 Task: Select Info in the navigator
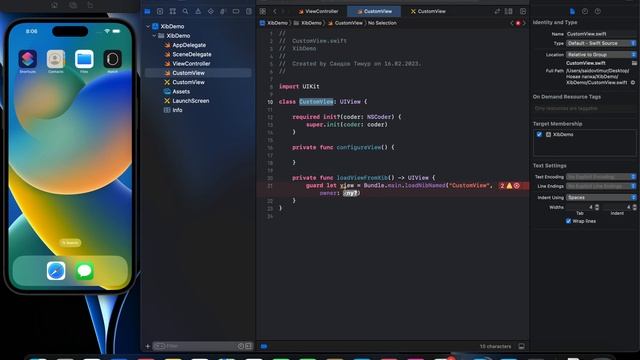177,110
